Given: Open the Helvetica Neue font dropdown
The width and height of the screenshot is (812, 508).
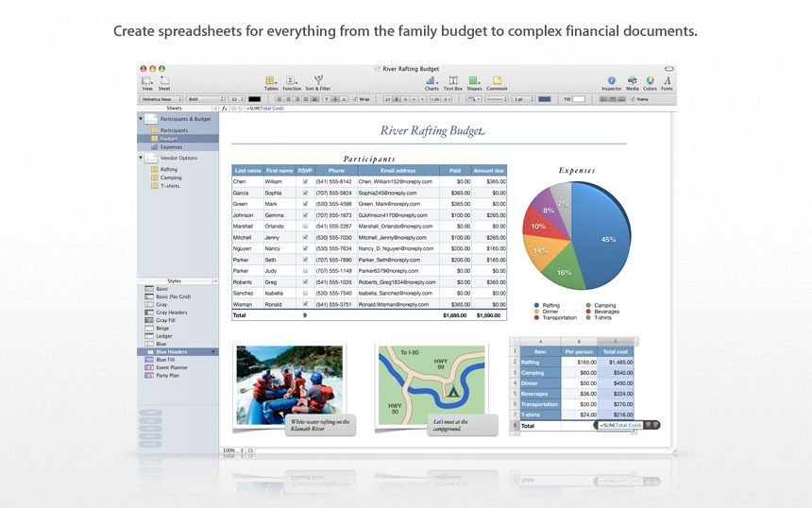Looking at the screenshot, I should pyautogui.click(x=161, y=99).
